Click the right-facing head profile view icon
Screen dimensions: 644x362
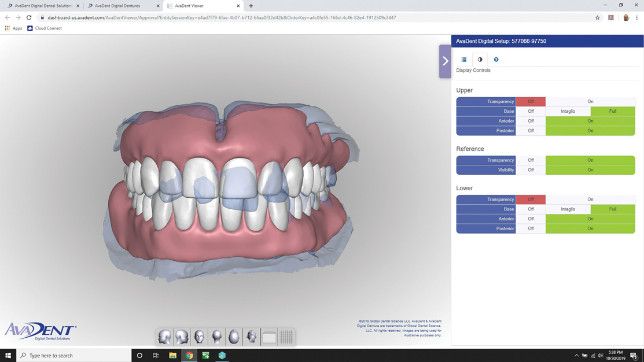pyautogui.click(x=182, y=337)
